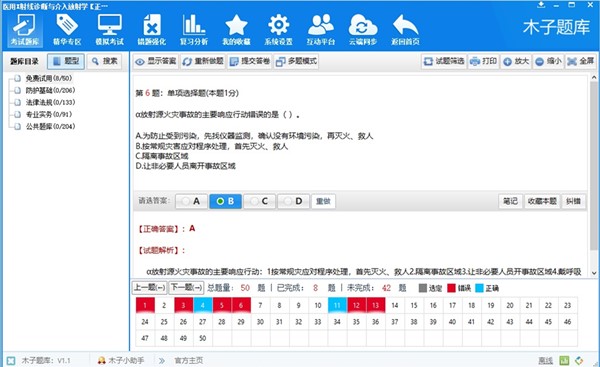Jump to question 6 in grid

(241, 305)
